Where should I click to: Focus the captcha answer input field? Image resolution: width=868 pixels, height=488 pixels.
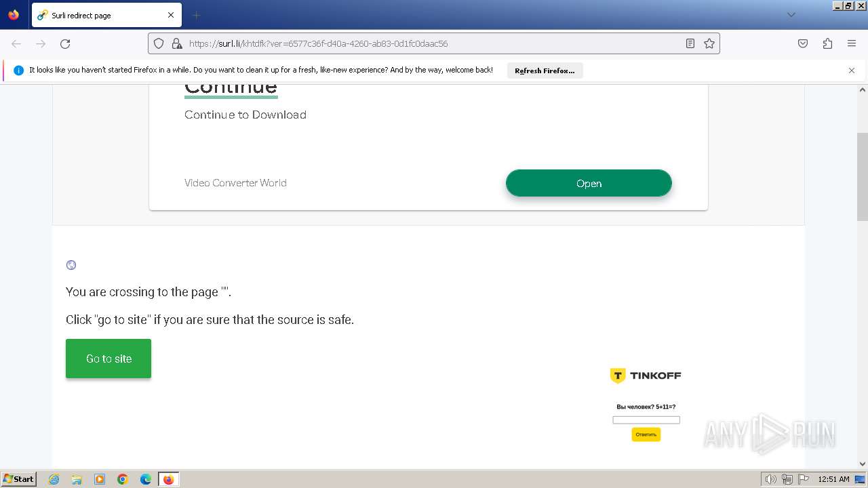(x=646, y=420)
